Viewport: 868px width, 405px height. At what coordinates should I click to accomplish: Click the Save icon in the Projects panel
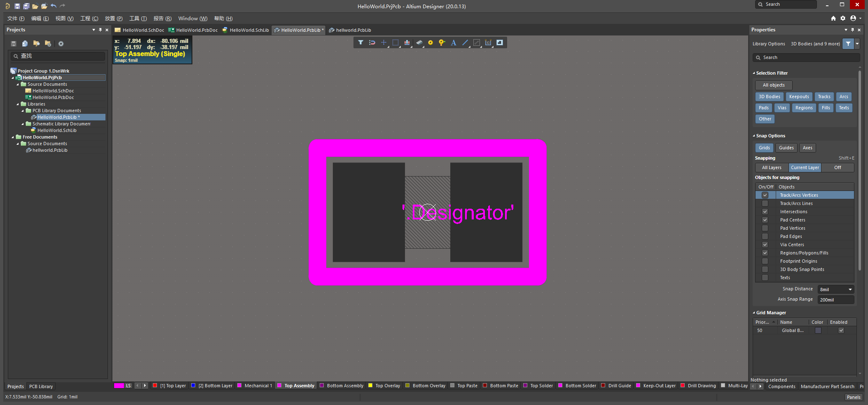[x=13, y=43]
